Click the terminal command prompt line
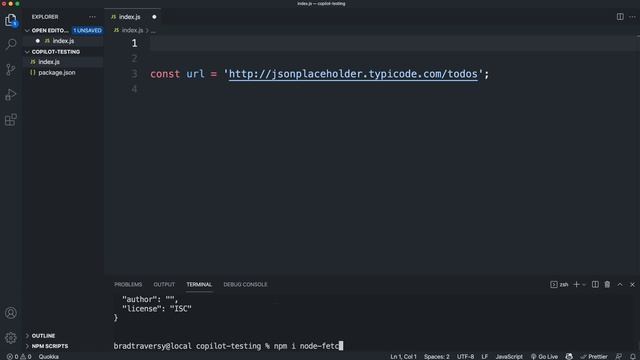 (x=228, y=346)
